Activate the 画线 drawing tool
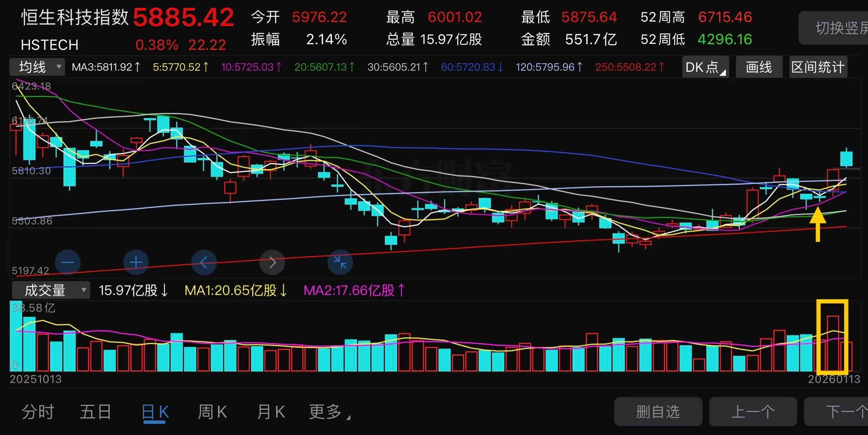The image size is (868, 435). (x=759, y=67)
